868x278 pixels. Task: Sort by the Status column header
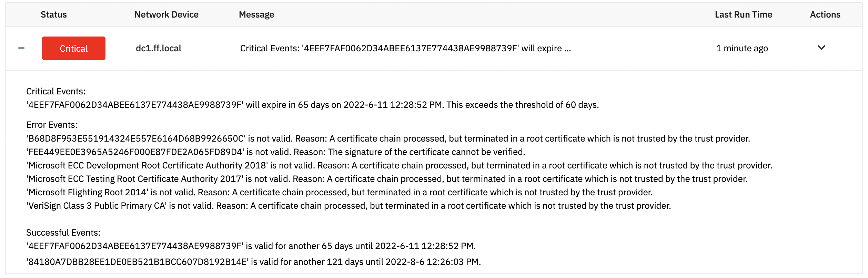tap(54, 14)
